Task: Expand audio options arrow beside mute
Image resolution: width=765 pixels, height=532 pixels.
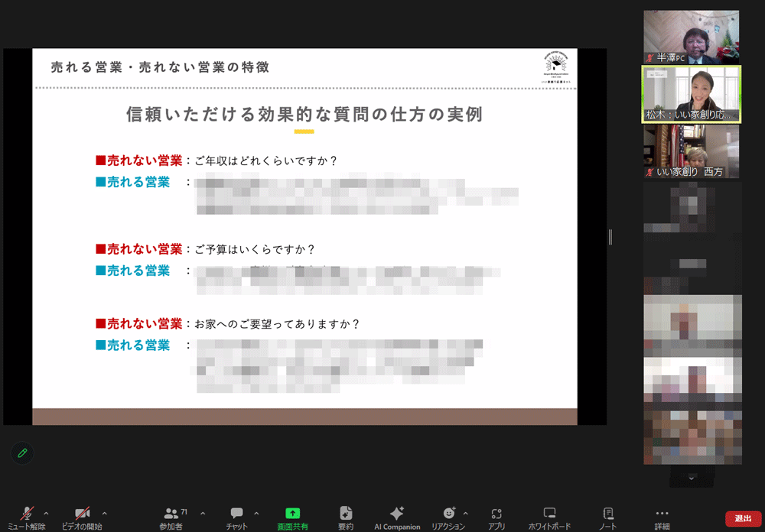Action: click(47, 513)
